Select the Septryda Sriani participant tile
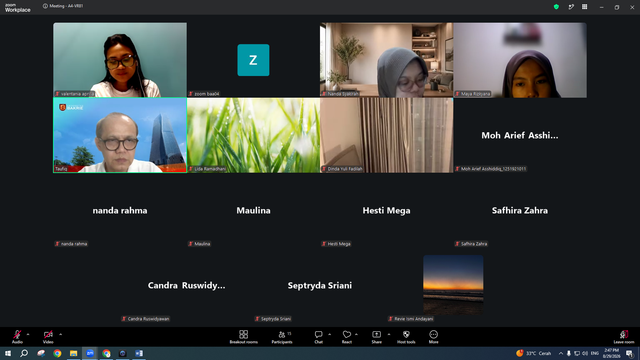 coord(320,285)
